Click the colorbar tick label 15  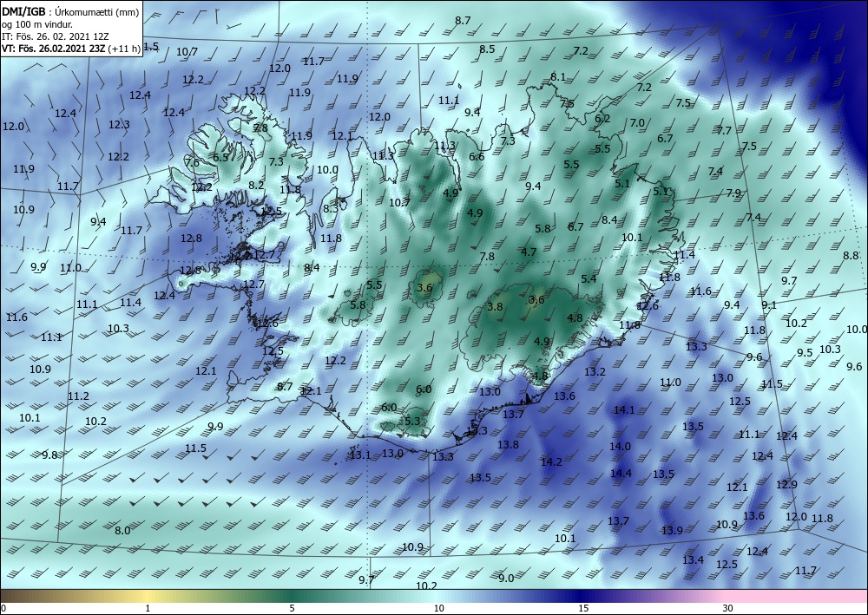pos(583,608)
